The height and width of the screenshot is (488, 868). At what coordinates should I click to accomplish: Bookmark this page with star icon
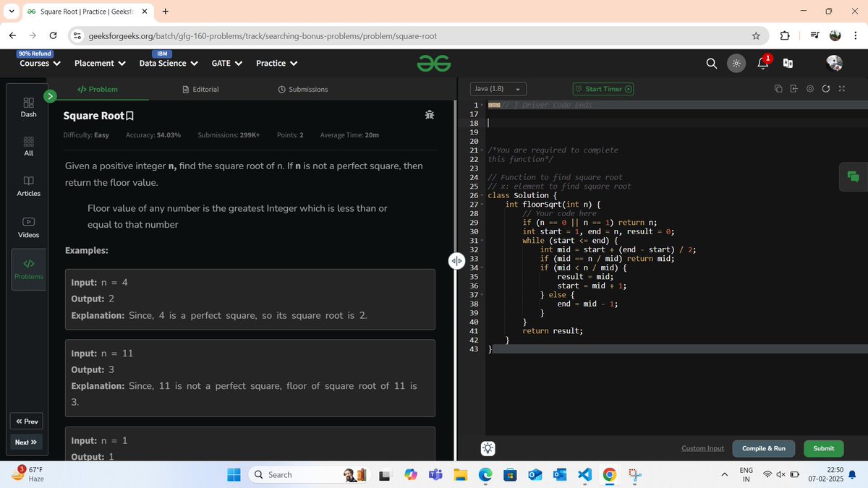coord(756,36)
